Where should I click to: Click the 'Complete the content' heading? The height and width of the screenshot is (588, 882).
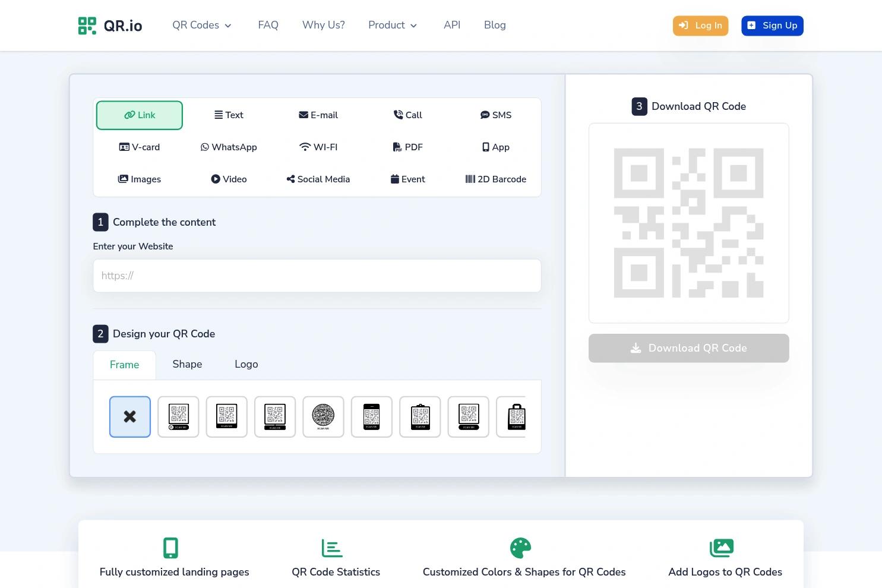tap(164, 222)
